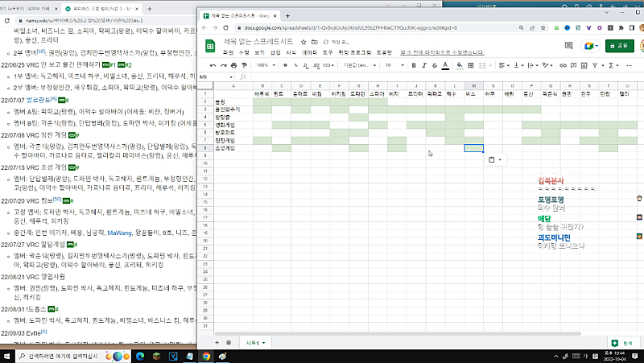Print the spreadsheet using the printer icon

point(233,65)
